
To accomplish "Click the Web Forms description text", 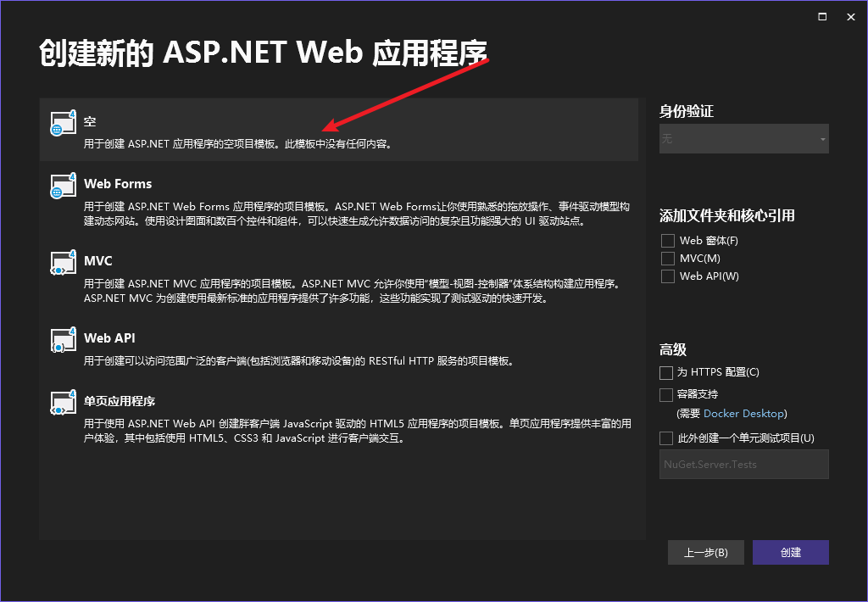I will [357, 214].
